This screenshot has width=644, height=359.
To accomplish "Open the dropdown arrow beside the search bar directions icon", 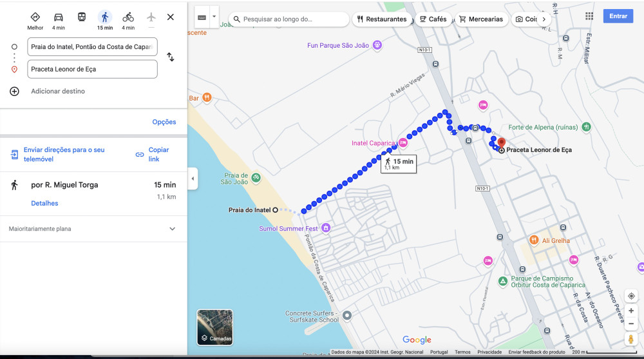I will (x=214, y=17).
